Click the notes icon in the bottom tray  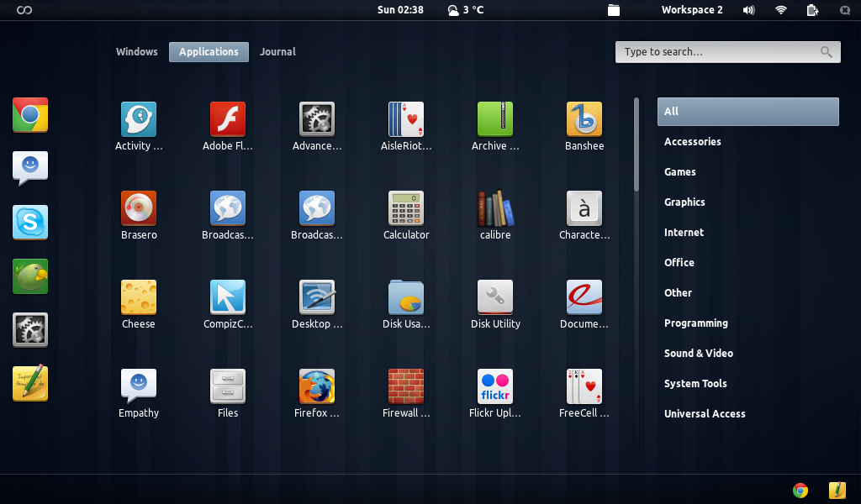tap(837, 490)
